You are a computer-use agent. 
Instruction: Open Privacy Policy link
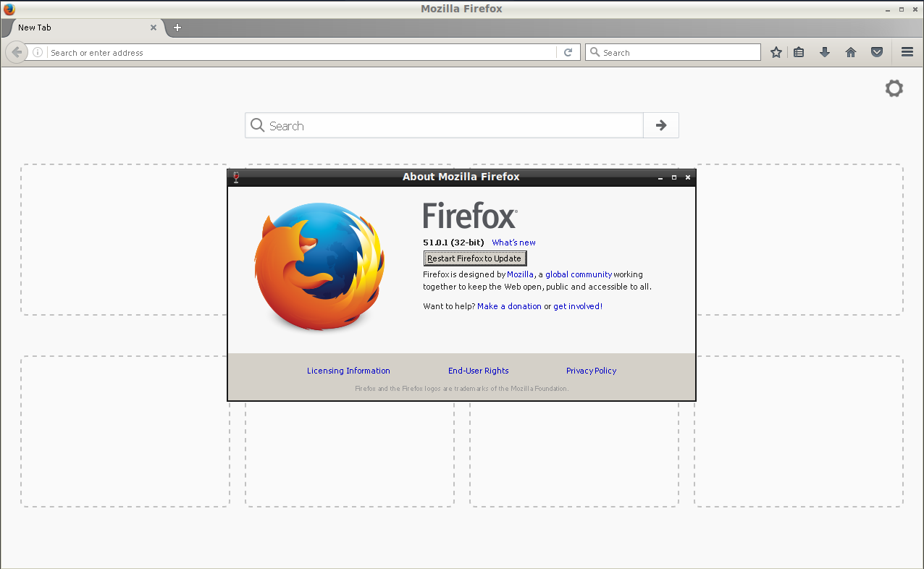592,371
